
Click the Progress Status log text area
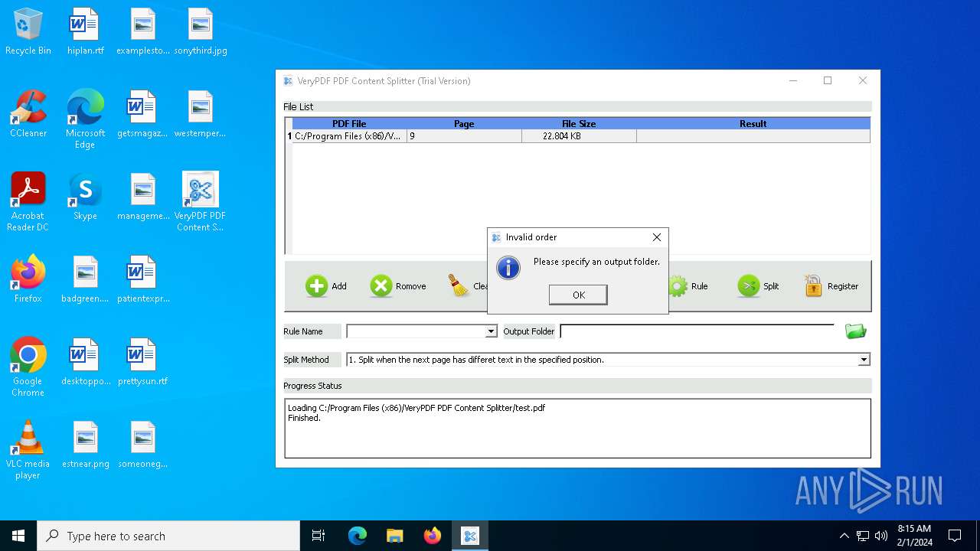[577, 428]
